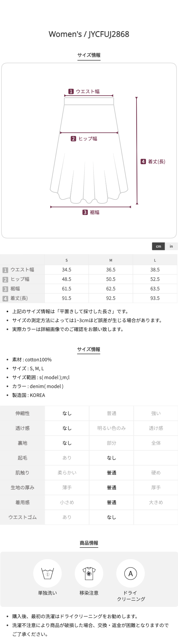Click the number 1 waist width badge in diagram
The height and width of the screenshot is (644, 178).
click(71, 91)
